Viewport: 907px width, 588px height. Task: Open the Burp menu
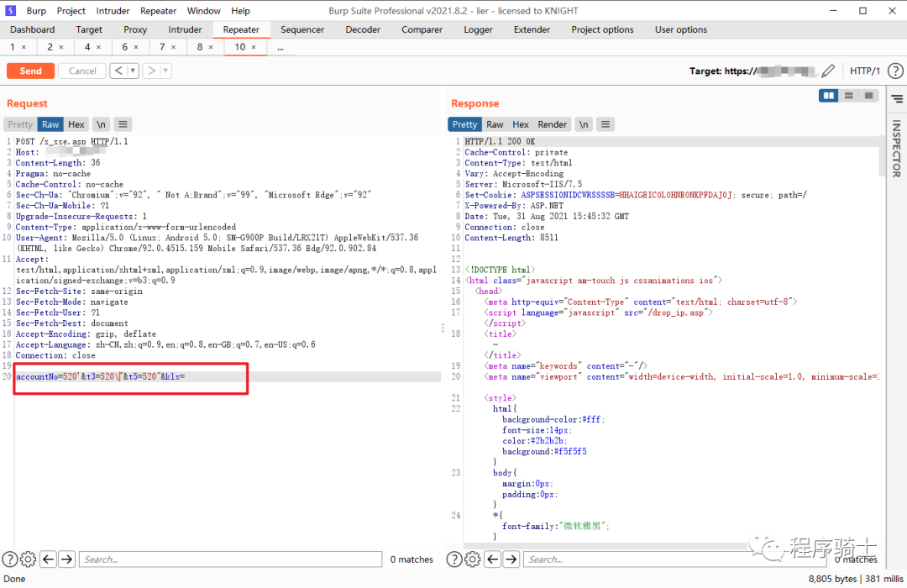[x=36, y=11]
